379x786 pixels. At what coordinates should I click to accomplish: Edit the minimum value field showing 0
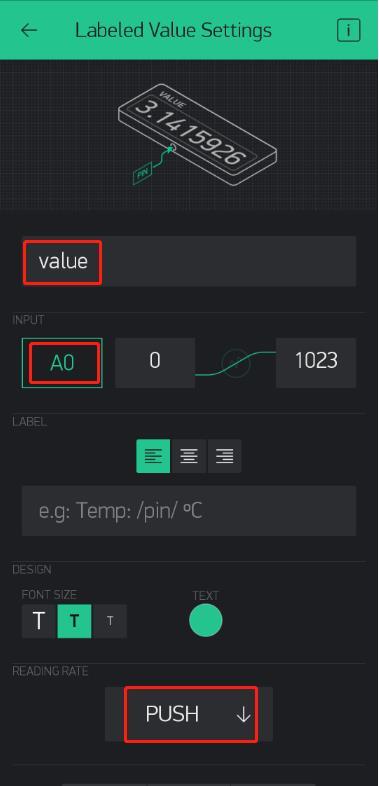tap(155, 362)
